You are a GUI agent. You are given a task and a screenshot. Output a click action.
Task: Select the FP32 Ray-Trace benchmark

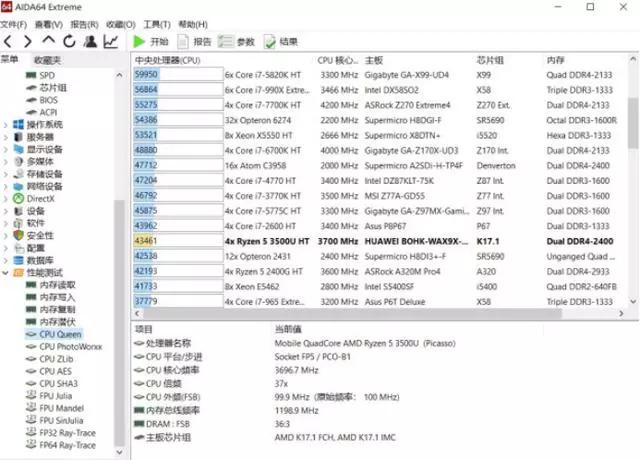click(61, 433)
